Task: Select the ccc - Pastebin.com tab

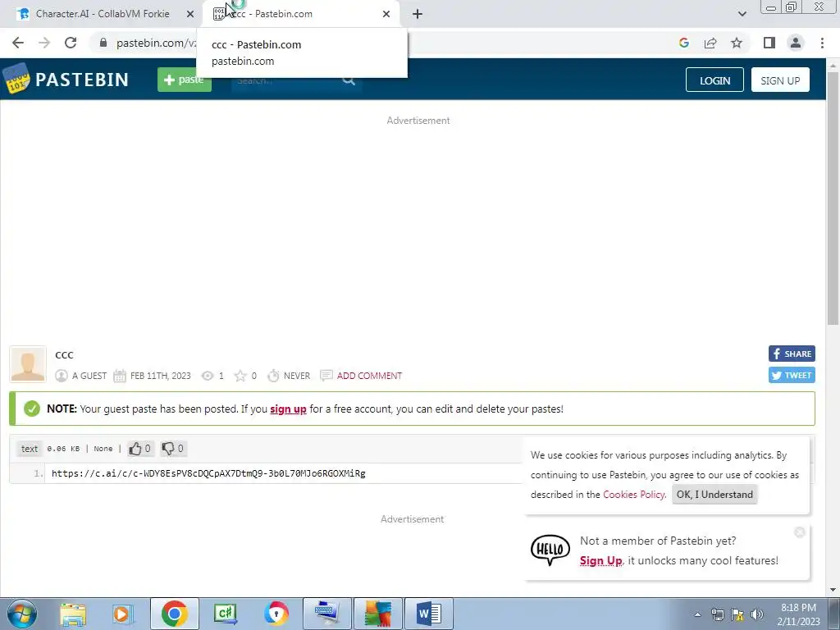Action: pos(300,14)
